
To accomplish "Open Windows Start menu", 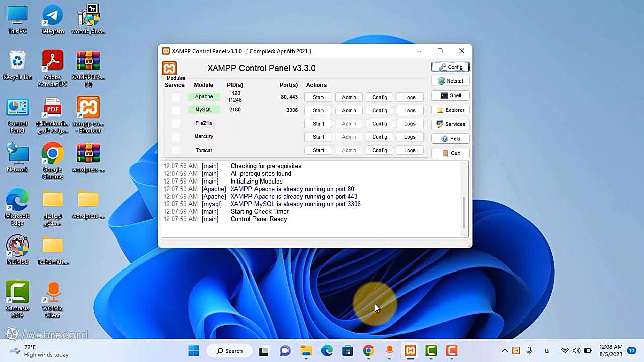I will point(194,351).
